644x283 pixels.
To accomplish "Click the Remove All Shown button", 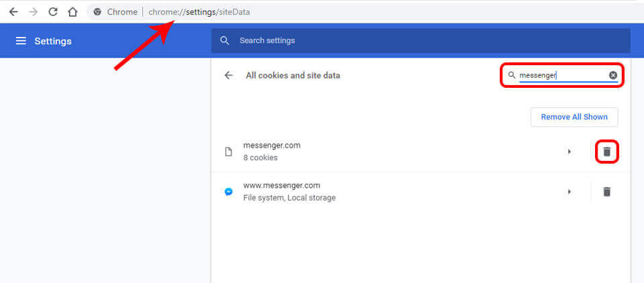I will click(x=574, y=117).
